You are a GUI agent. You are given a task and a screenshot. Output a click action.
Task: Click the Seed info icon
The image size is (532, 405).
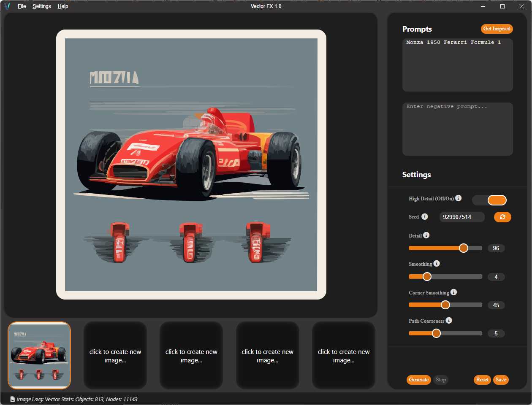click(x=425, y=216)
